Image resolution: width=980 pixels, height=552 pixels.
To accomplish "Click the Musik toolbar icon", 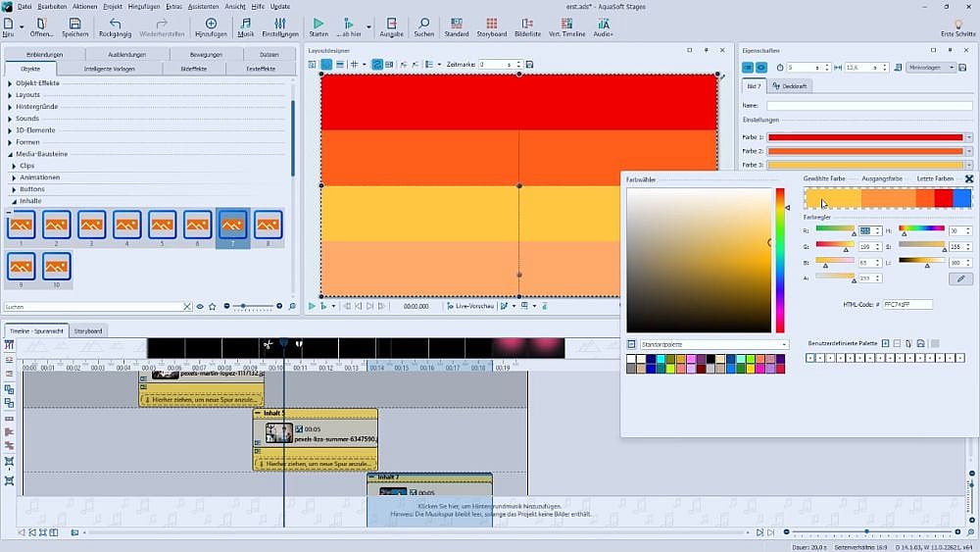I will (x=245, y=25).
